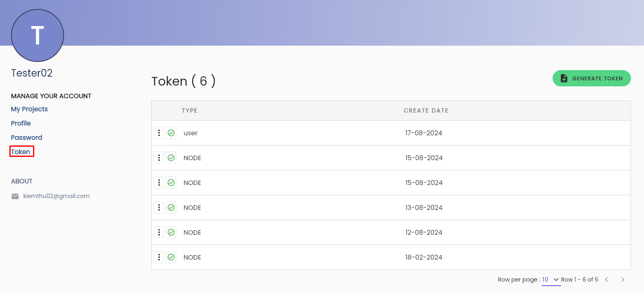
Task: Click the Tester02 avatar circle
Action: click(38, 35)
